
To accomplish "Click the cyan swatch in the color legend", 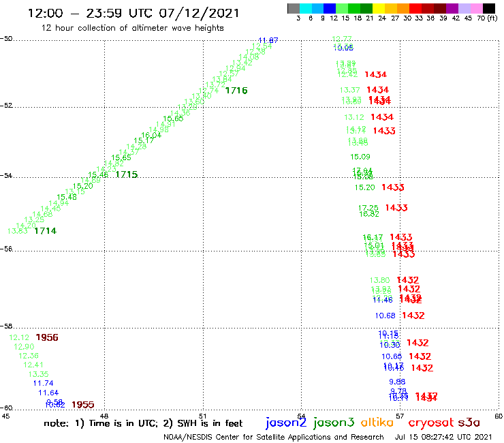I will [306, 8].
